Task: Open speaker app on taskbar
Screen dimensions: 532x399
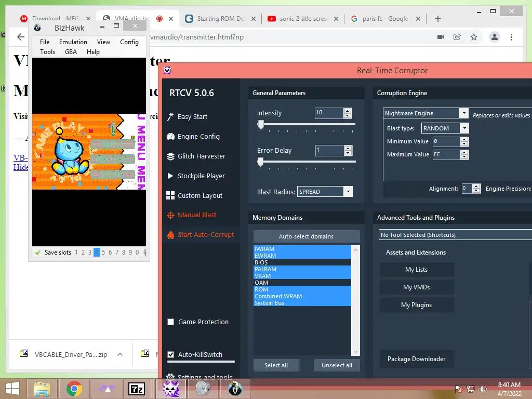Action: pos(203,389)
